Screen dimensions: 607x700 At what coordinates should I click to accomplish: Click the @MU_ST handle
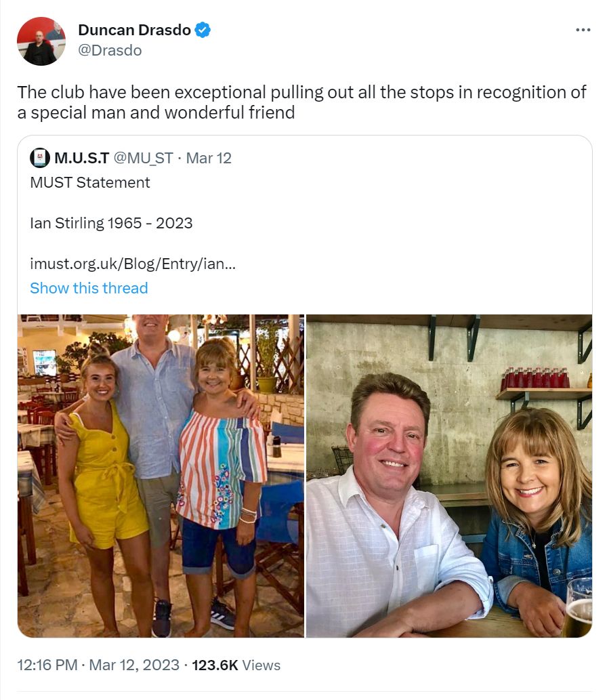[143, 159]
